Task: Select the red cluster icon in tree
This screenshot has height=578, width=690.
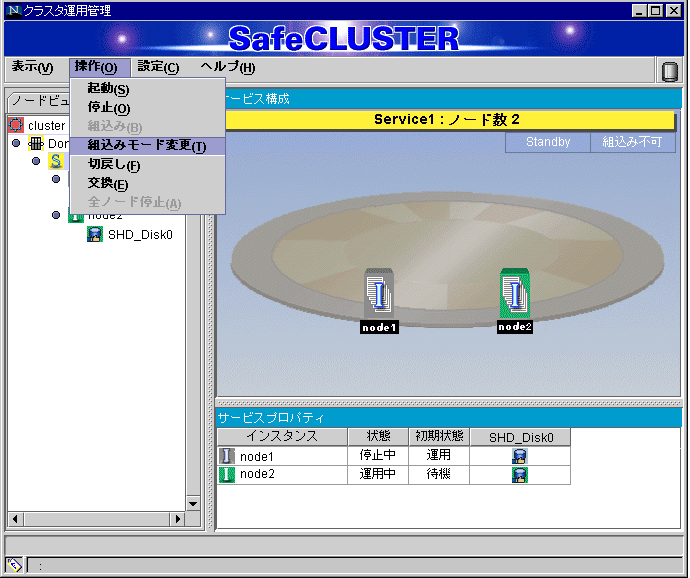Action: coord(15,126)
